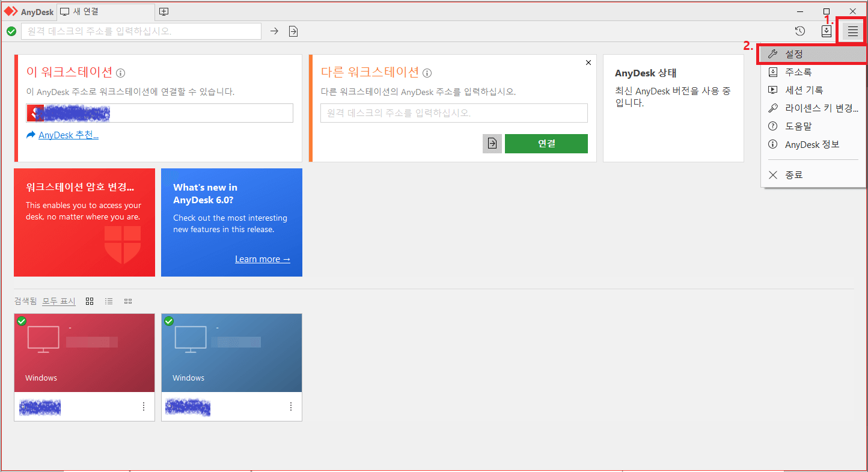This screenshot has height=472, width=868.
Task: Switch to list view
Action: pos(109,301)
